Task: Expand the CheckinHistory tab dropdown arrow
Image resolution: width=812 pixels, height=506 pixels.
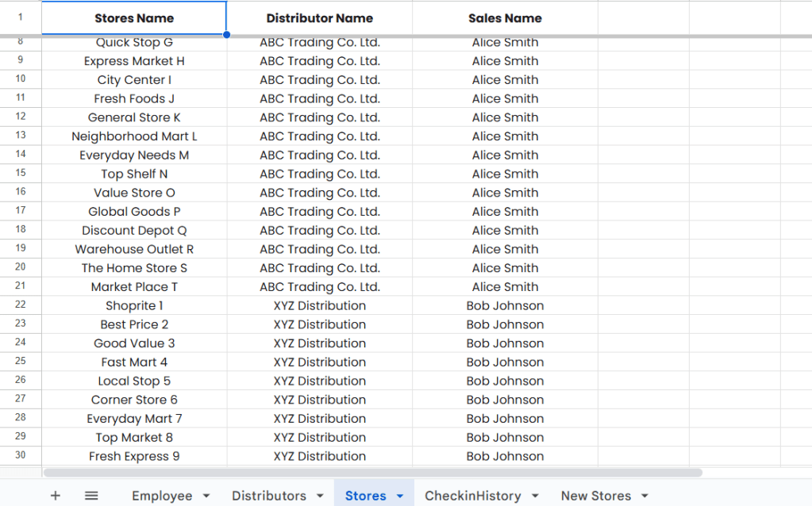Action: [x=535, y=496]
